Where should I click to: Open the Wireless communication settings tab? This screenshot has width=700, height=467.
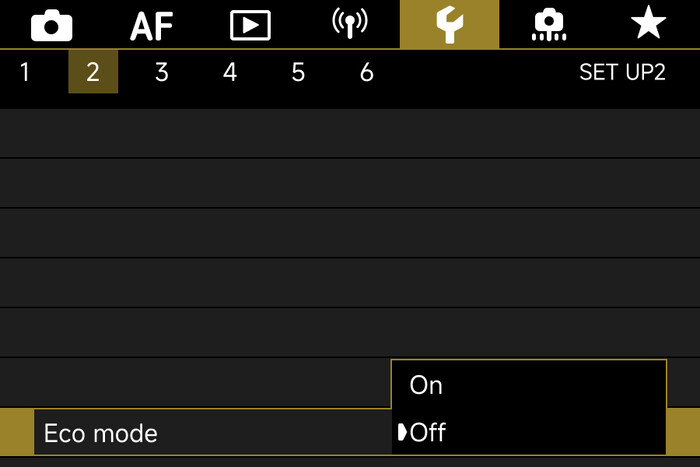(349, 25)
